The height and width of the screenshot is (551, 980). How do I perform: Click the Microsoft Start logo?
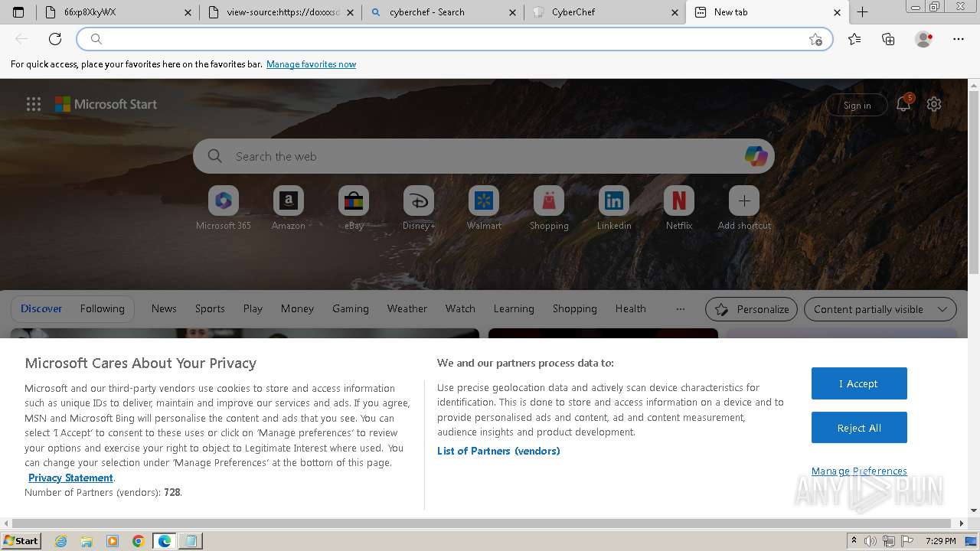coord(106,104)
